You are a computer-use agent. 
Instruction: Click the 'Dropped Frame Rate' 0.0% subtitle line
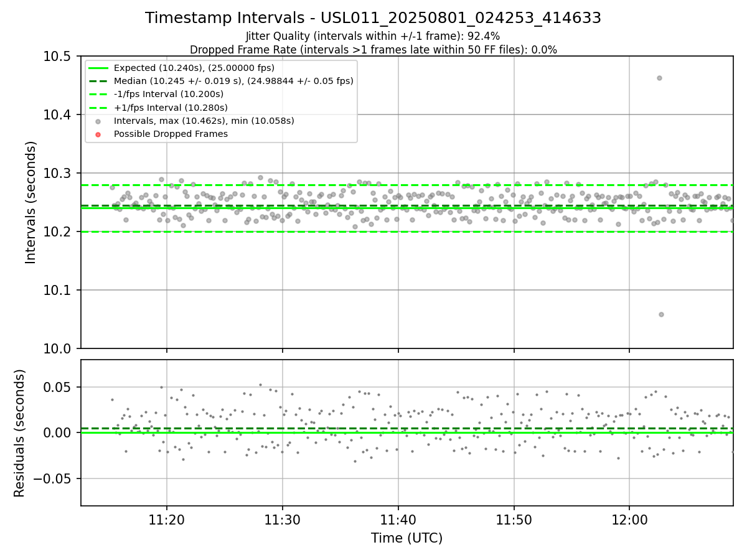[x=374, y=50]
